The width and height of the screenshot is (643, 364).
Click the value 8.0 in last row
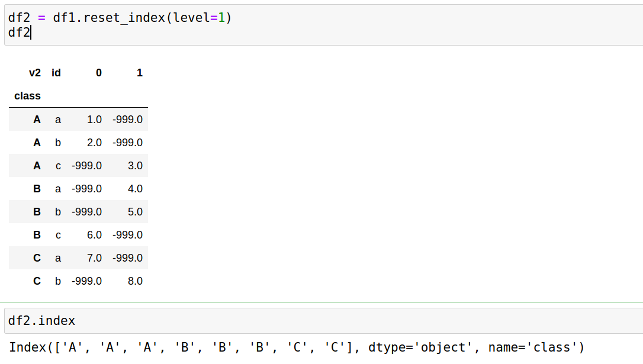click(134, 281)
